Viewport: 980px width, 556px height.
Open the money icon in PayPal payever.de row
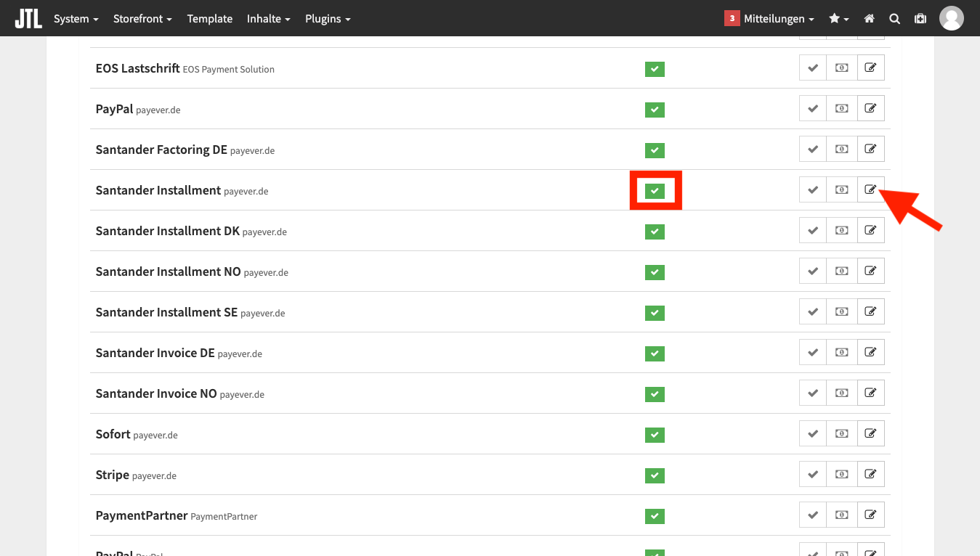(841, 108)
